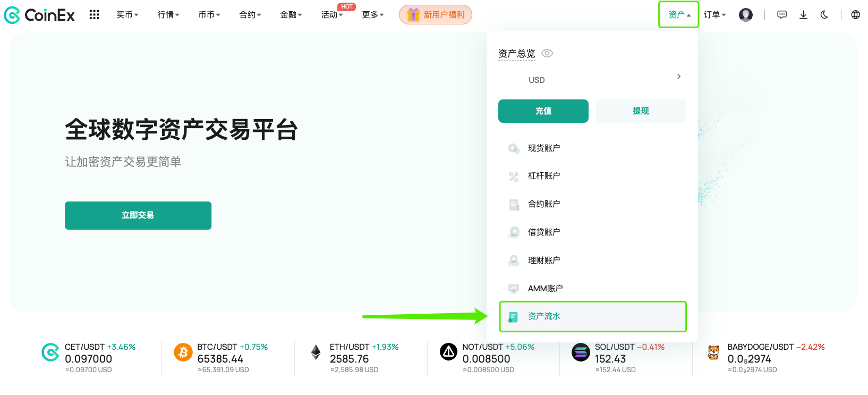Click the AMM账户 monitor icon
The height and width of the screenshot is (395, 868).
(x=514, y=289)
